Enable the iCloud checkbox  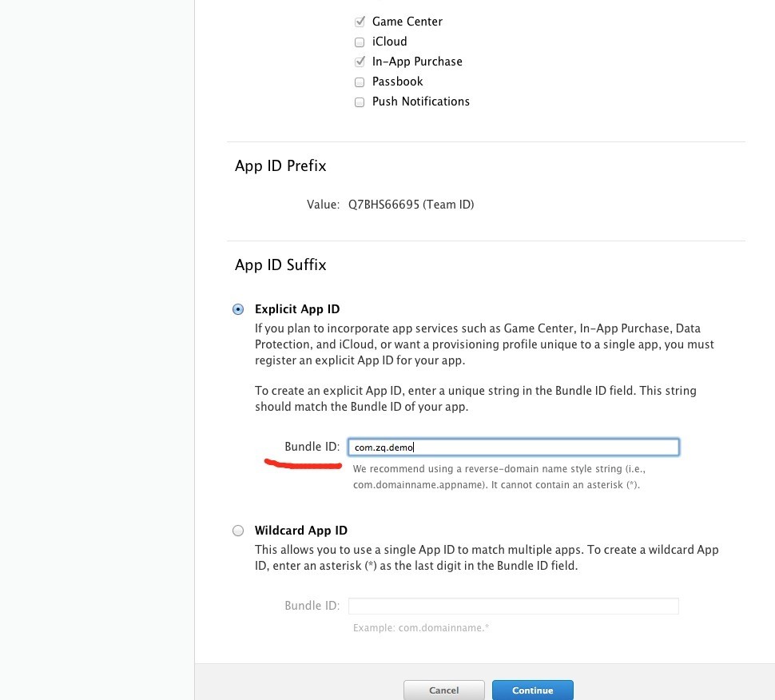point(360,42)
